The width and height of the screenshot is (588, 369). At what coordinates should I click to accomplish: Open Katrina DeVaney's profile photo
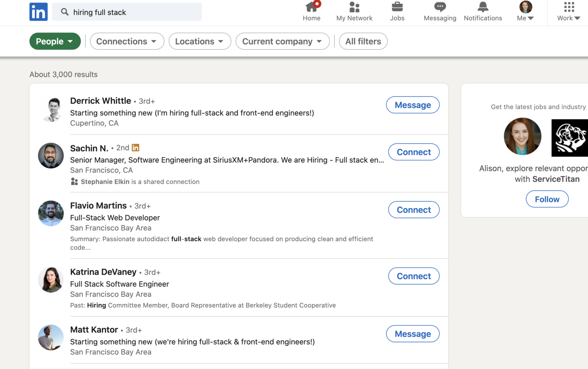51,280
